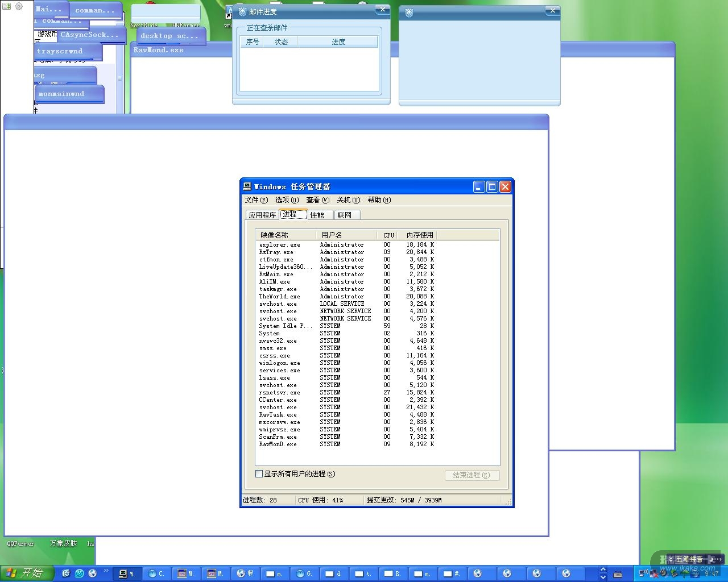Expand the quick launch overflow chevron
This screenshot has width=728, height=582.
click(106, 571)
